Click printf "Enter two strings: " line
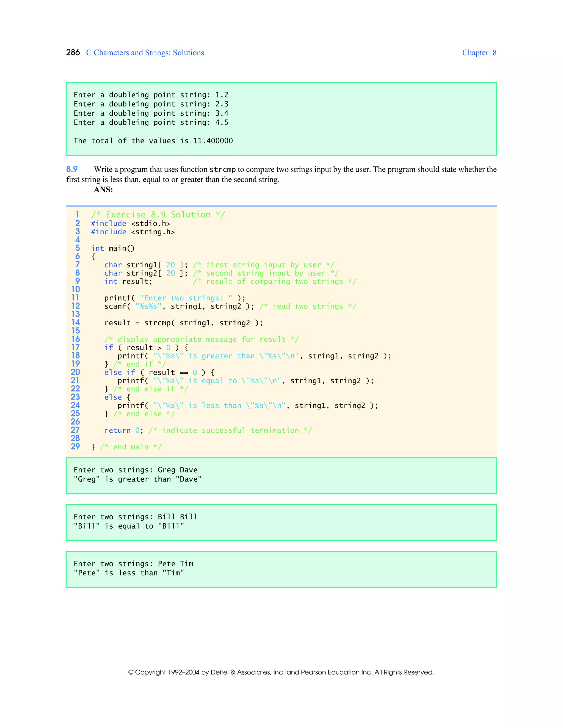 [175, 298]
